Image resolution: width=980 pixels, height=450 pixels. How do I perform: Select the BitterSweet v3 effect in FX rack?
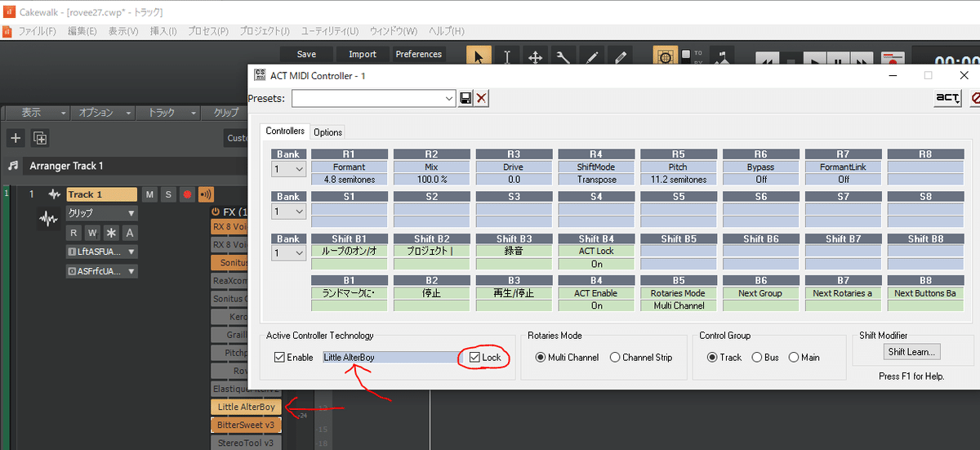[247, 425]
